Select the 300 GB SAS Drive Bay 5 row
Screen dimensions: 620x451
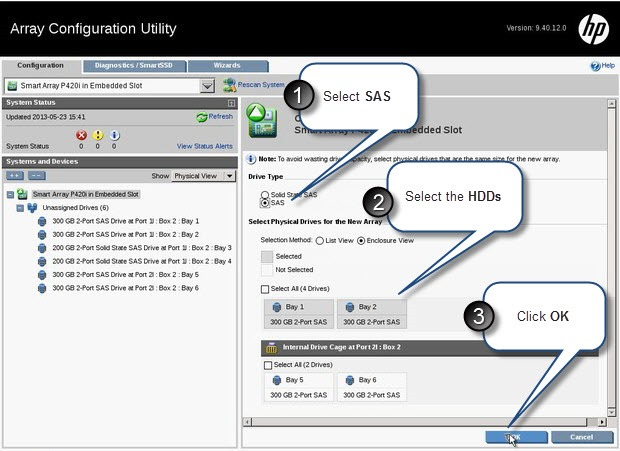tap(126, 275)
